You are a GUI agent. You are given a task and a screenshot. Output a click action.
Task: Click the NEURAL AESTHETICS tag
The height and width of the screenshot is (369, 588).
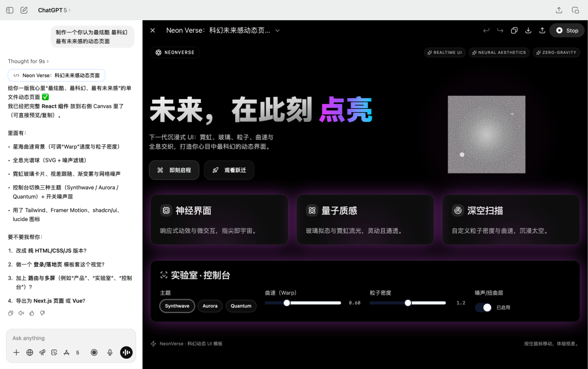499,52
